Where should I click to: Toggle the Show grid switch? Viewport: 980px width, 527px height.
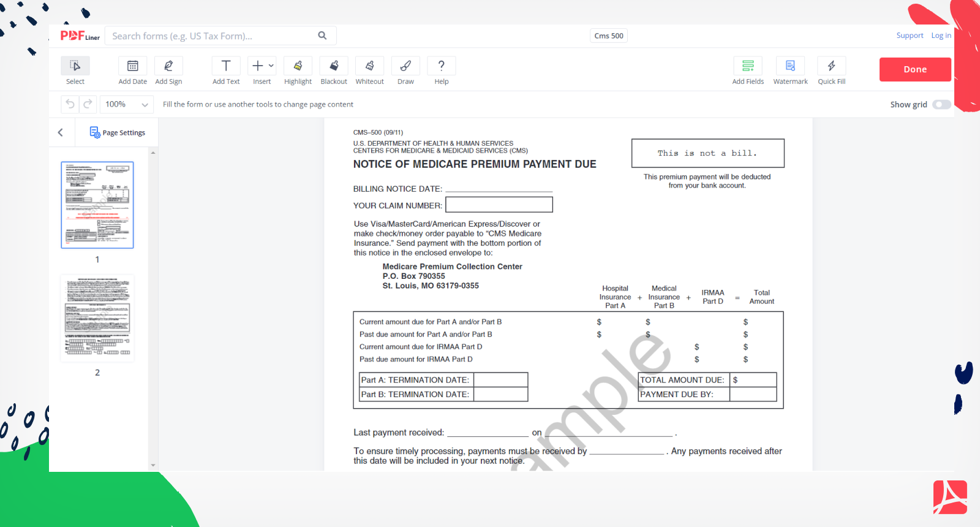pyautogui.click(x=941, y=105)
